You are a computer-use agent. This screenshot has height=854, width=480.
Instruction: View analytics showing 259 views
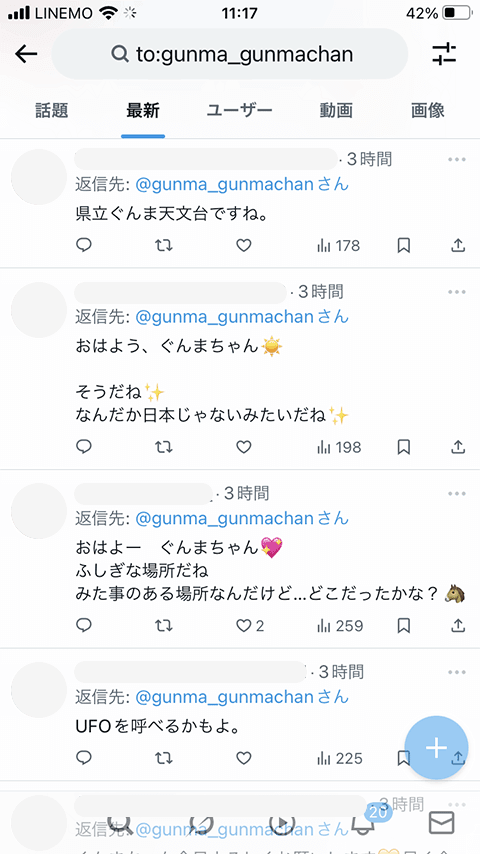tap(340, 626)
